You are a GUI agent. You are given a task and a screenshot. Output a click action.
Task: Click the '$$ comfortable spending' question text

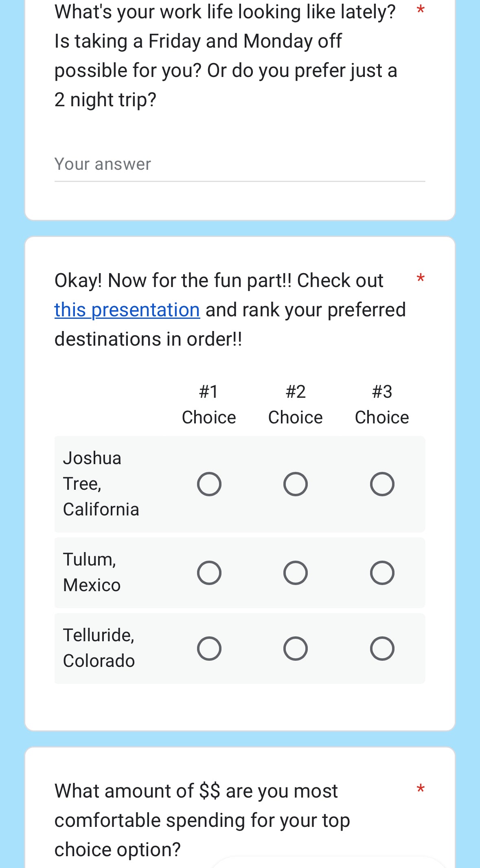tap(202, 820)
